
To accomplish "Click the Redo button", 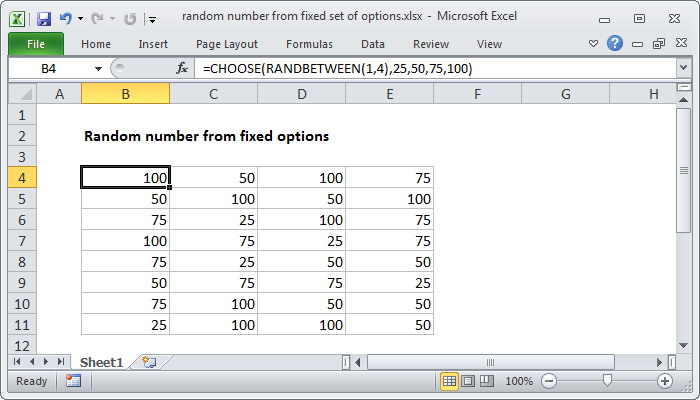I will point(97,19).
